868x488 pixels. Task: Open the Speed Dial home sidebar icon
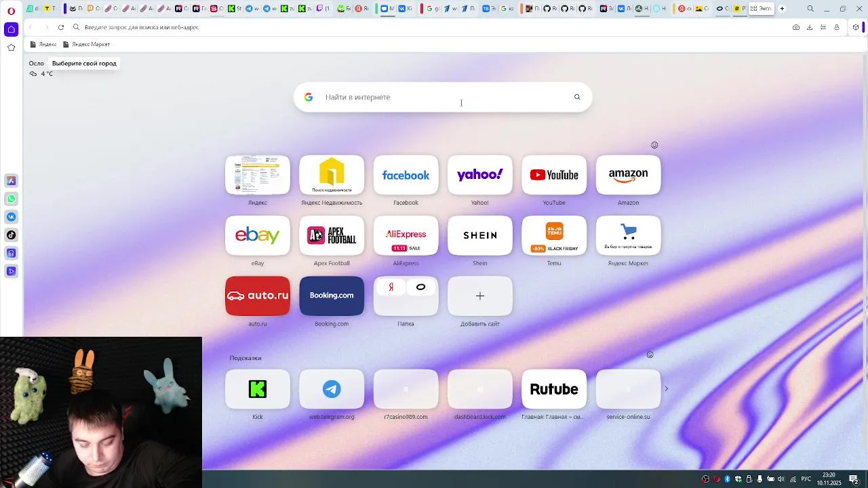pos(11,29)
